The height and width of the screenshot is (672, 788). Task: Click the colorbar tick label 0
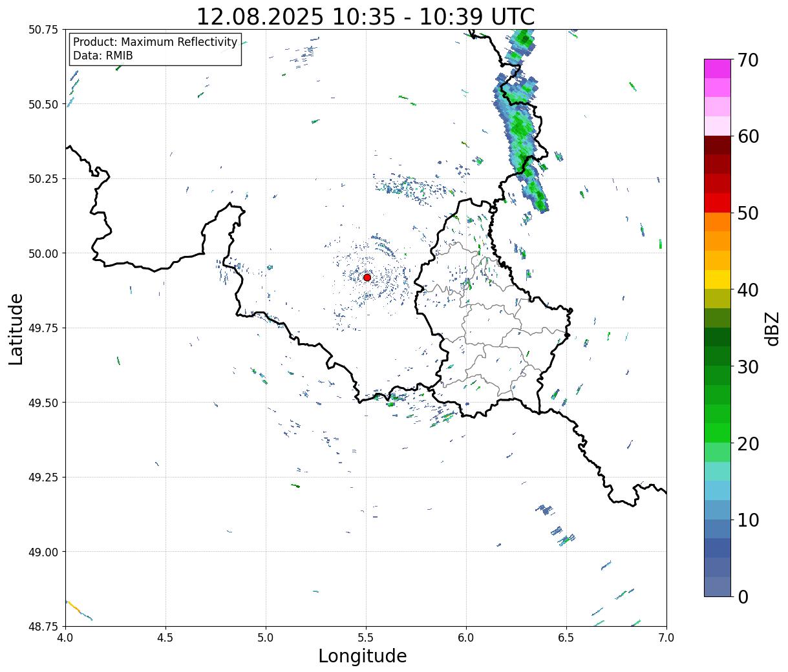[743, 597]
